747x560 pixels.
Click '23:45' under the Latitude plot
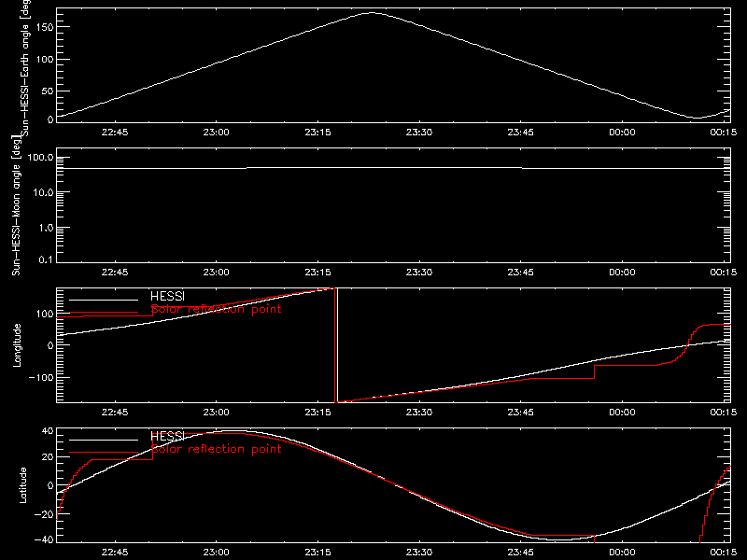[x=521, y=553]
